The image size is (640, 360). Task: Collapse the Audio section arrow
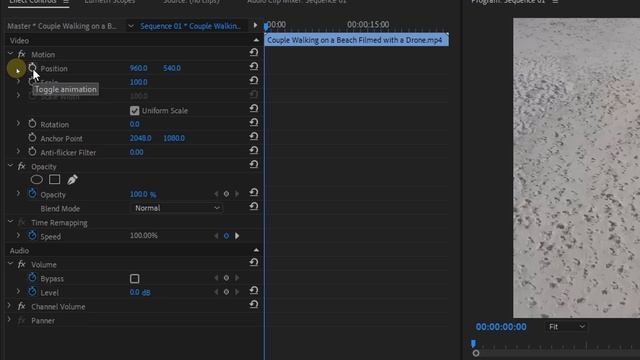tap(256, 250)
